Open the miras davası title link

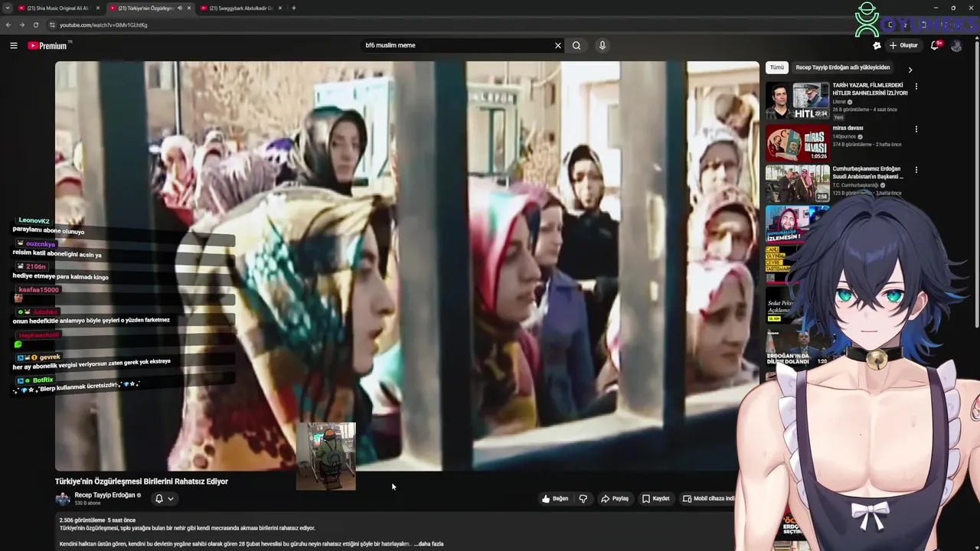(x=848, y=128)
